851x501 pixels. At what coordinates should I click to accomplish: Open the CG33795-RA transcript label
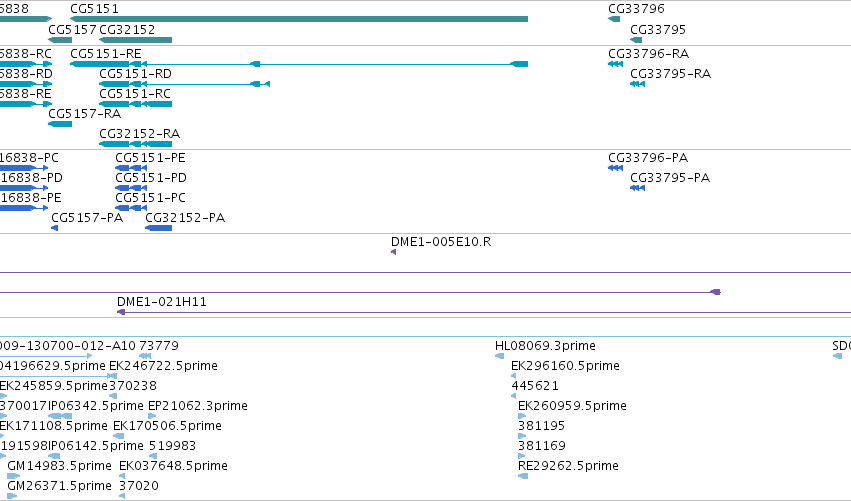[670, 74]
